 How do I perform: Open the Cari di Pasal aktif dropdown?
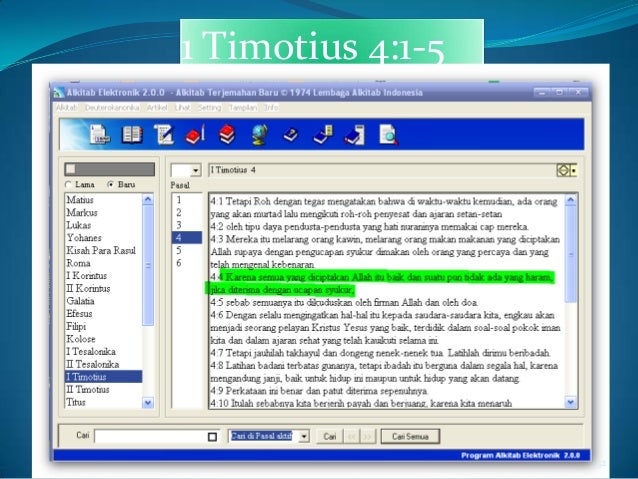click(304, 437)
